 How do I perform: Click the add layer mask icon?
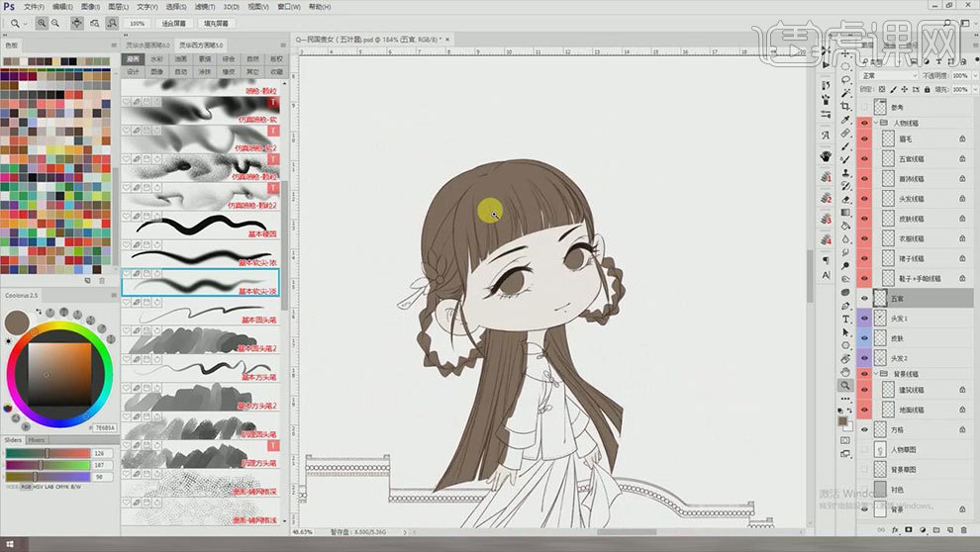click(909, 529)
